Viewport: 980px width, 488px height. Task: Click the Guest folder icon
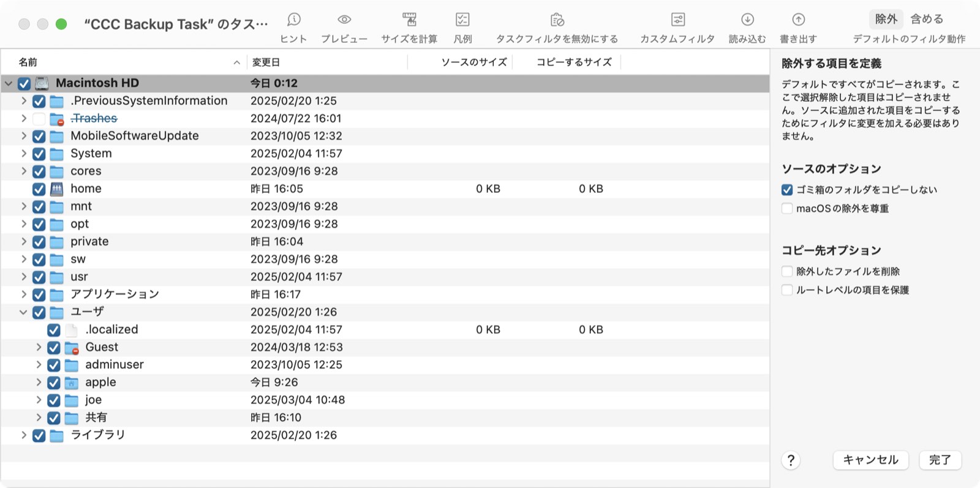coord(72,348)
